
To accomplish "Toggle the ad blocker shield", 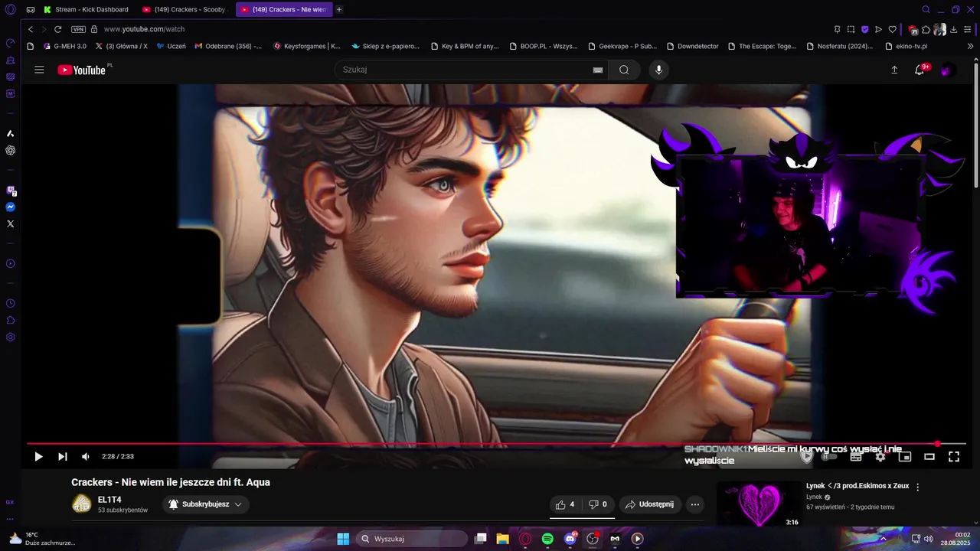I will pos(864,29).
